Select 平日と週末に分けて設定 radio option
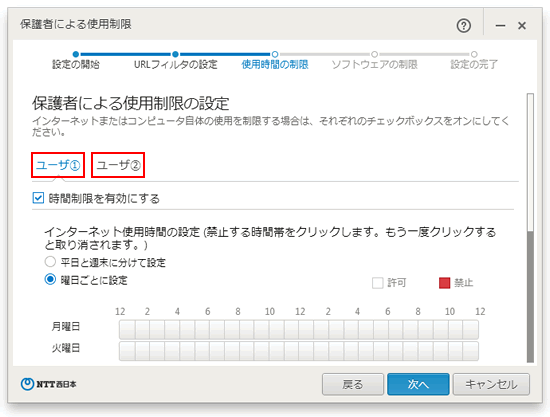Viewport: 550px width, 417px height. click(x=50, y=262)
